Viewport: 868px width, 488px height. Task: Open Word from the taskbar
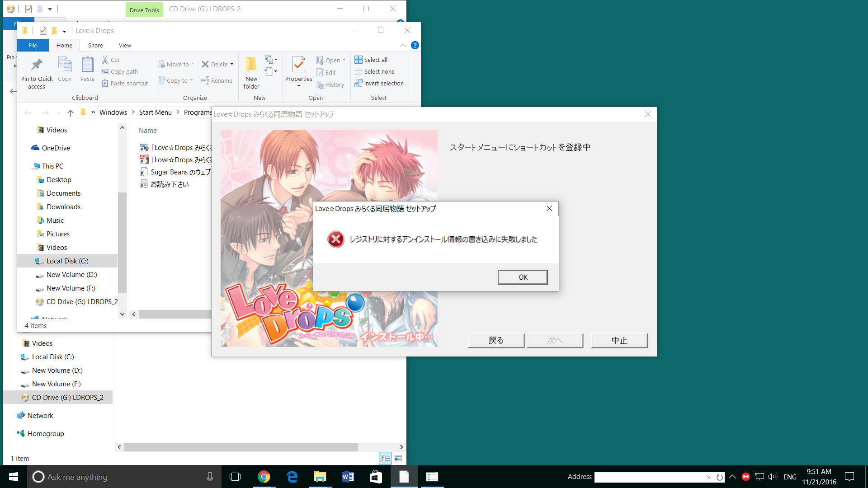[x=348, y=477]
